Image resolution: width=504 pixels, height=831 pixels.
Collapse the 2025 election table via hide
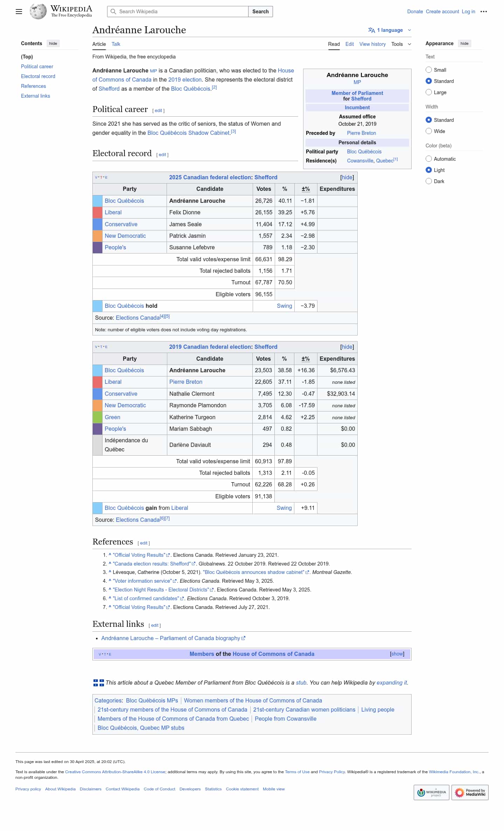click(x=347, y=178)
